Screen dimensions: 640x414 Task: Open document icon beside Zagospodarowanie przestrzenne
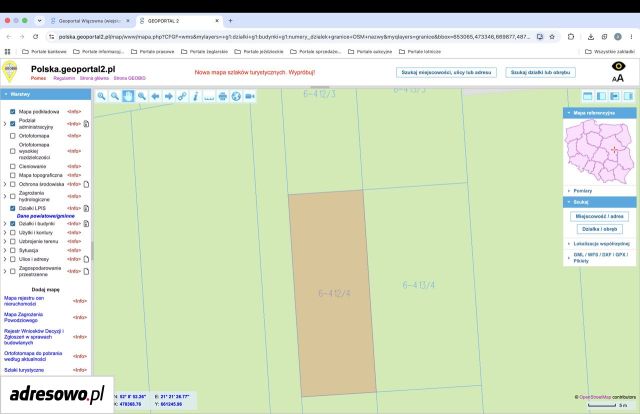pos(86,271)
